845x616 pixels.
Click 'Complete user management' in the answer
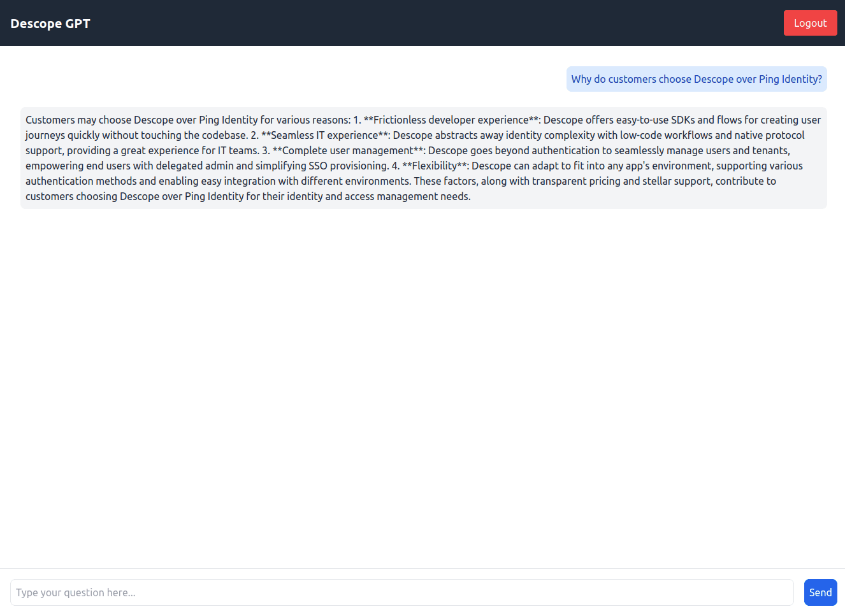(348, 150)
